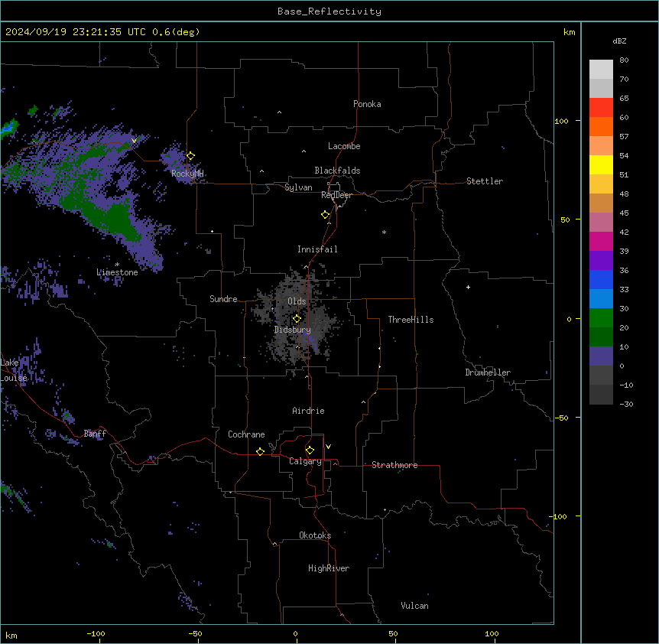Click the Olds town label
The image size is (659, 644).
coord(297,301)
